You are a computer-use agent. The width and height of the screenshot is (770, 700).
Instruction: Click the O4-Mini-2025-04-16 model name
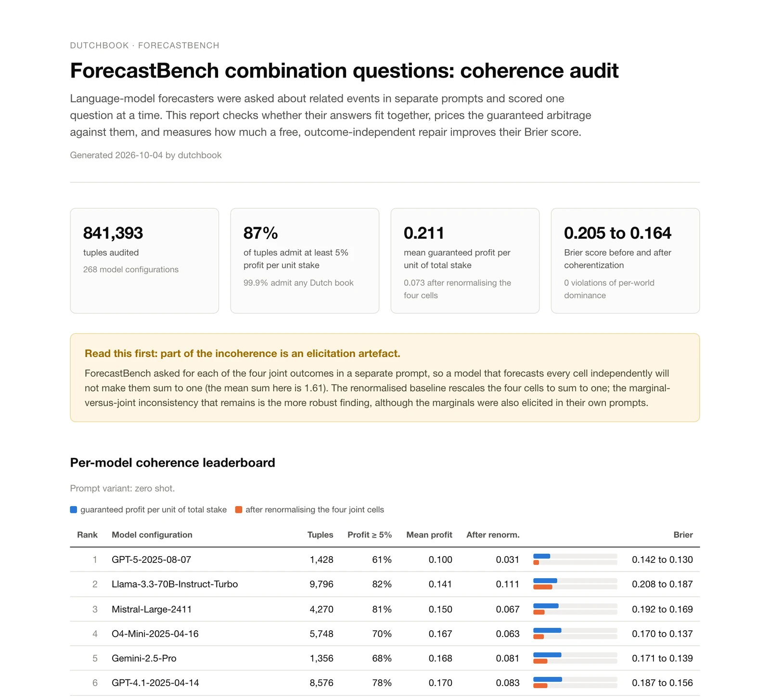pos(155,634)
